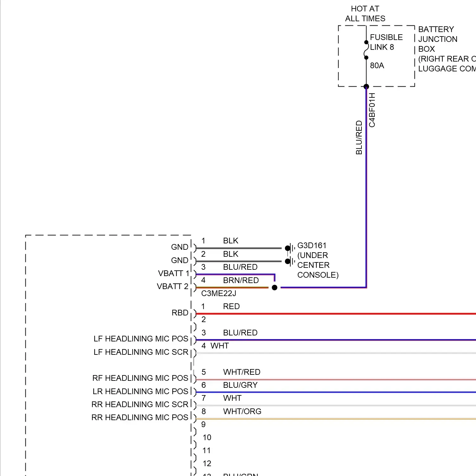The height and width of the screenshot is (476, 476).
Task: Select the RR HEADLINING MIC SCR label
Action: (x=140, y=405)
